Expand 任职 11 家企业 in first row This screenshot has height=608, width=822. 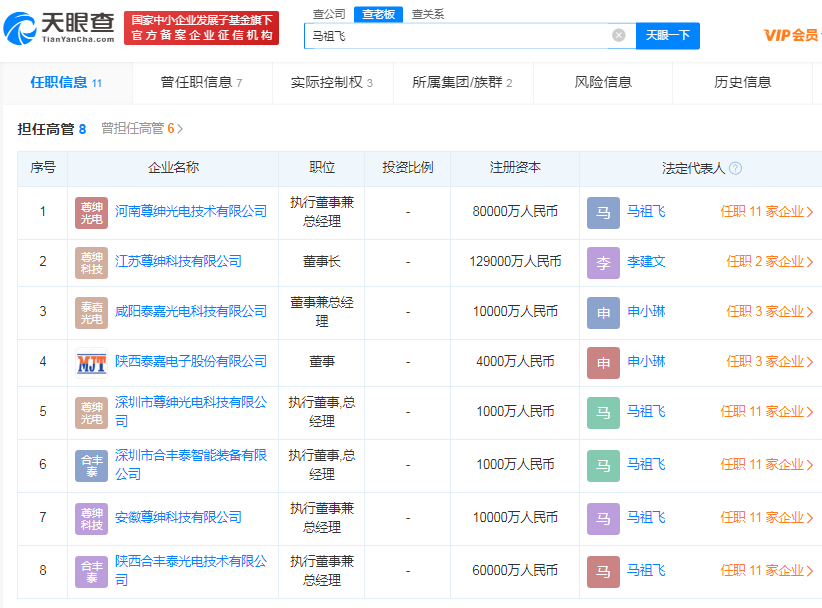tap(767, 212)
